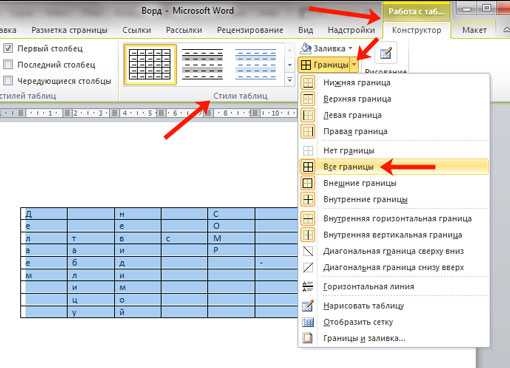Viewport: 510px width, 368px height.
Task: Click the Работа с таблицами contextual tab header
Action: click(x=416, y=12)
